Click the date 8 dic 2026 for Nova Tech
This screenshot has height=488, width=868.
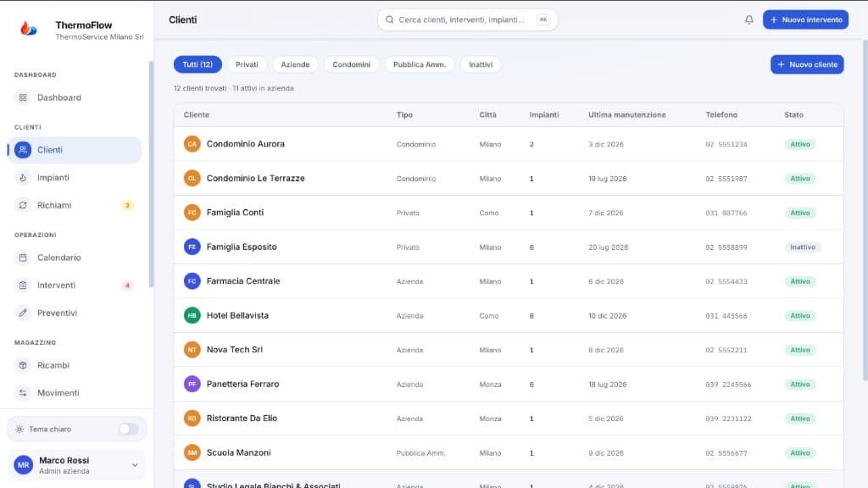[x=606, y=350]
